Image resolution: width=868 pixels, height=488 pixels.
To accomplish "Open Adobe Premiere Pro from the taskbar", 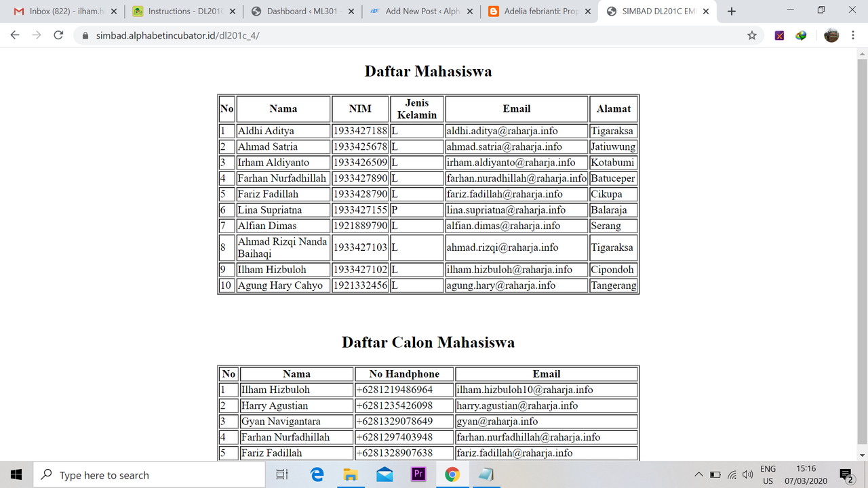I will [x=418, y=474].
